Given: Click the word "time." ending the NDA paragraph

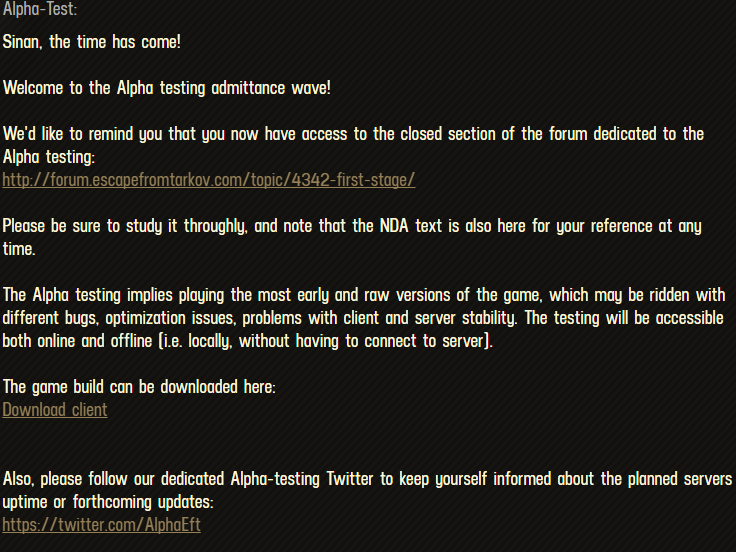Looking at the screenshot, I should coord(19,249).
